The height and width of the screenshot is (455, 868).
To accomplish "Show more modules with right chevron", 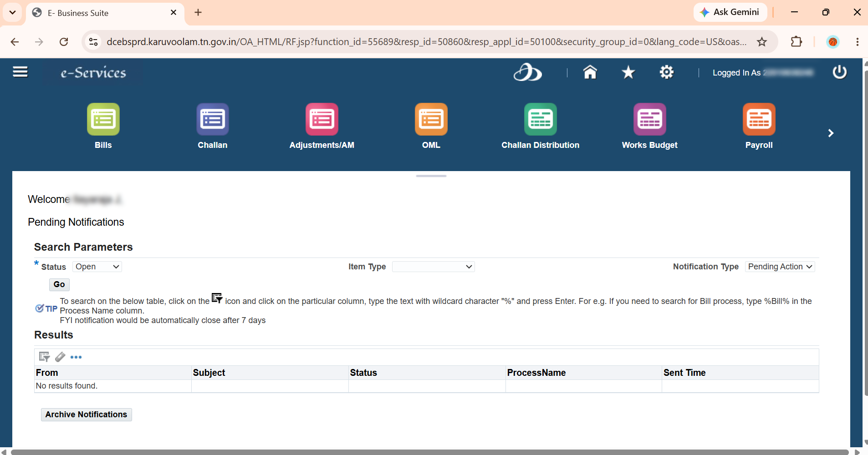I will [x=831, y=133].
